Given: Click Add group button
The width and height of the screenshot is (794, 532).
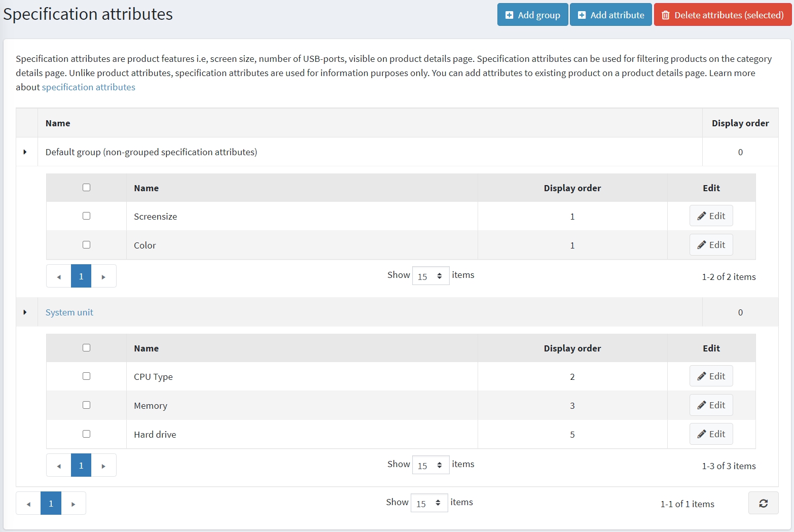Looking at the screenshot, I should pyautogui.click(x=532, y=15).
